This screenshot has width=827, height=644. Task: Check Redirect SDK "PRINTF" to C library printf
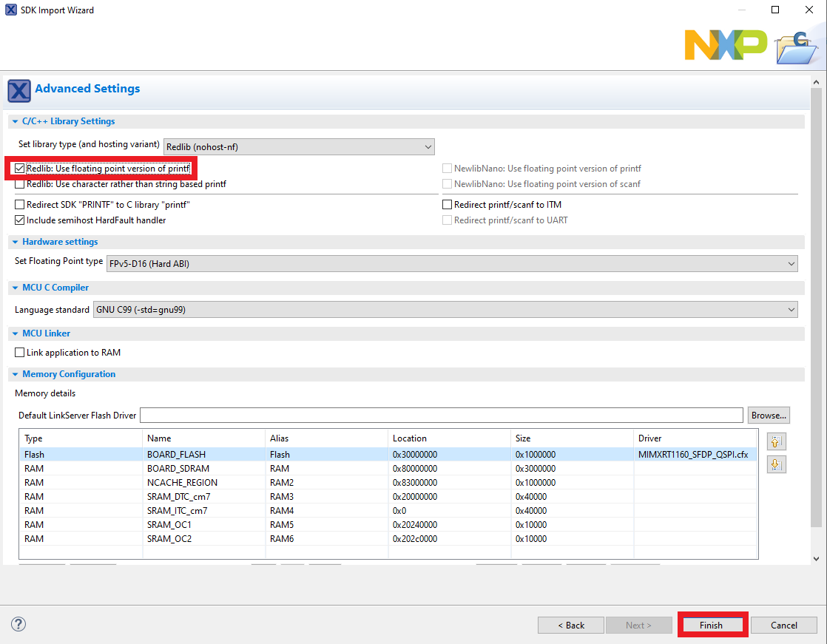[20, 205]
